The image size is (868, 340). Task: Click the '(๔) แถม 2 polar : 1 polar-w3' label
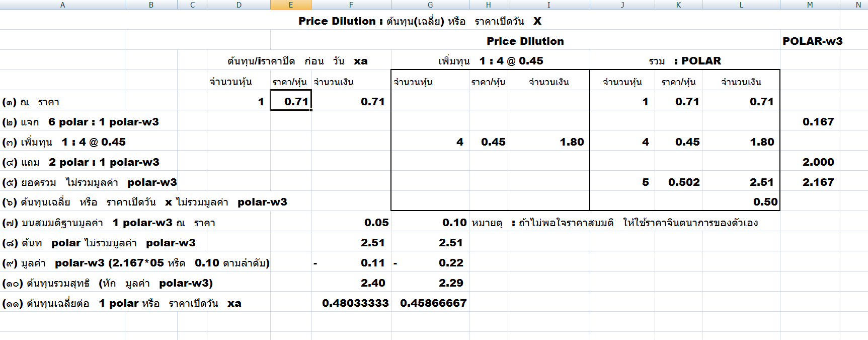coord(81,162)
